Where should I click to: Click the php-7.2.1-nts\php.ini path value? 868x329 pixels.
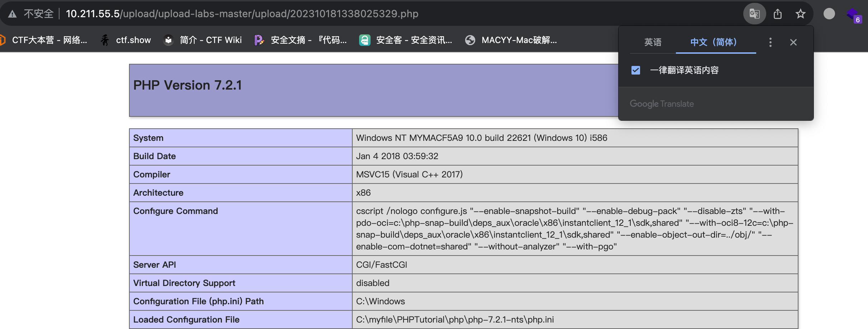(455, 320)
